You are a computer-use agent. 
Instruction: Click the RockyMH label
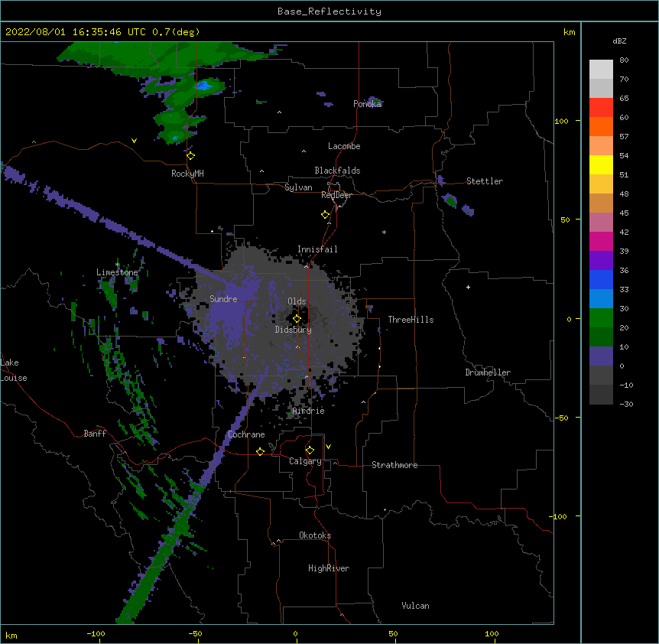pos(187,174)
